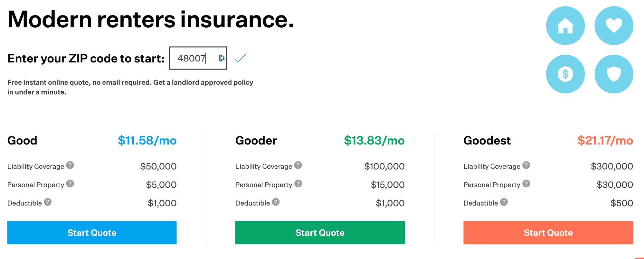Start a quote for the Goodest plan
Image resolution: width=644 pixels, height=259 pixels.
point(548,233)
